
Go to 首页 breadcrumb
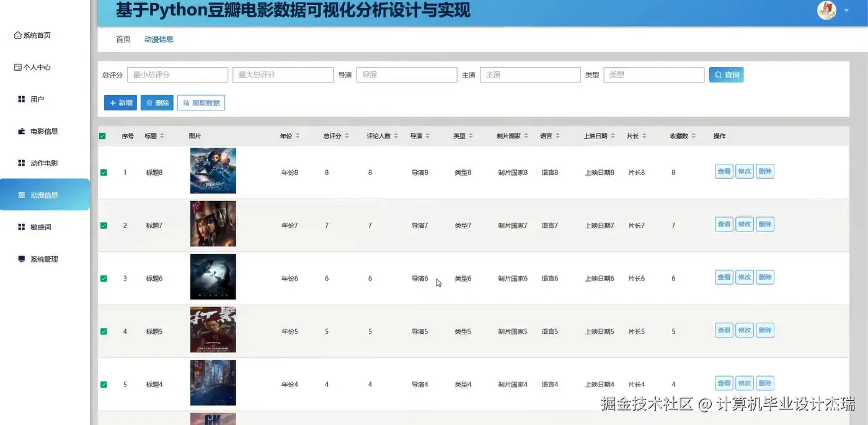pyautogui.click(x=123, y=39)
